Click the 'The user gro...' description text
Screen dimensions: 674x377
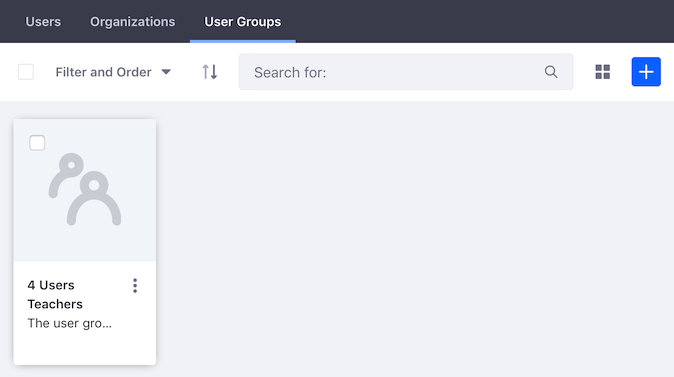(x=70, y=323)
